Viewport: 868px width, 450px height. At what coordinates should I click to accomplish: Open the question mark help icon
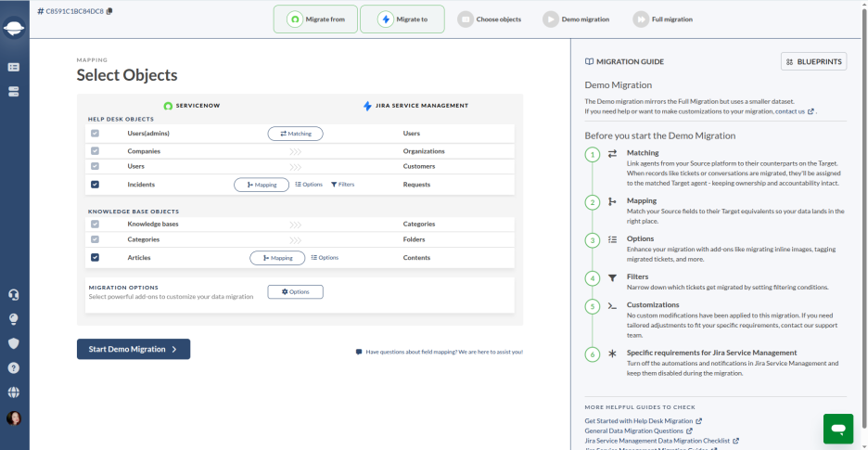tap(14, 368)
